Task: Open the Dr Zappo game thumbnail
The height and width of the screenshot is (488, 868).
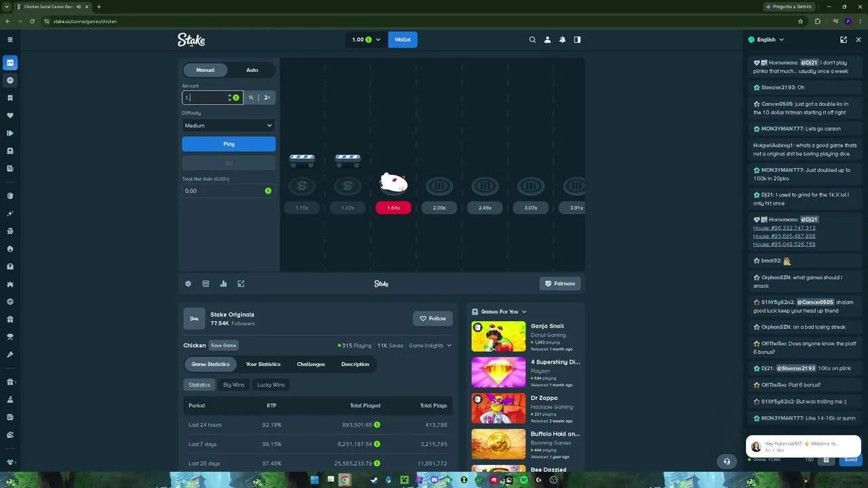Action: click(x=498, y=408)
